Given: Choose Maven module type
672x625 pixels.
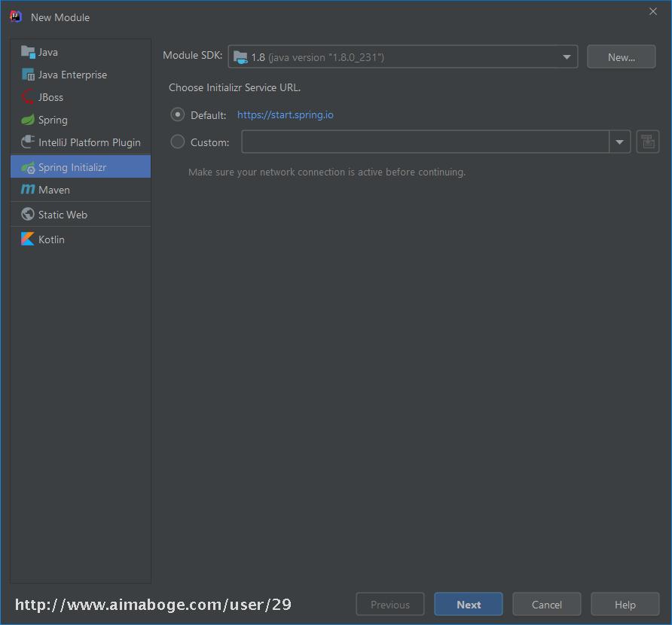Looking at the screenshot, I should tap(81, 190).
